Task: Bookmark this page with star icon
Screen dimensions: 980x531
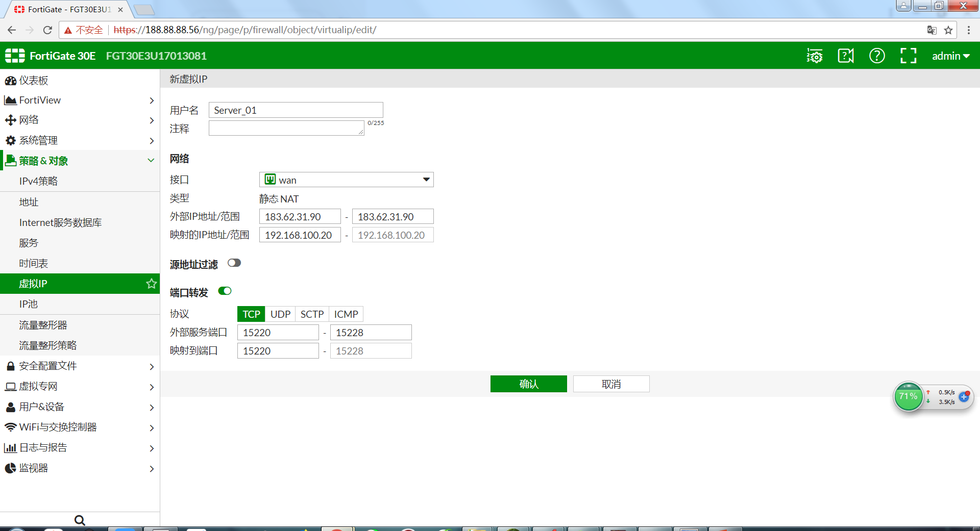Action: pyautogui.click(x=948, y=30)
